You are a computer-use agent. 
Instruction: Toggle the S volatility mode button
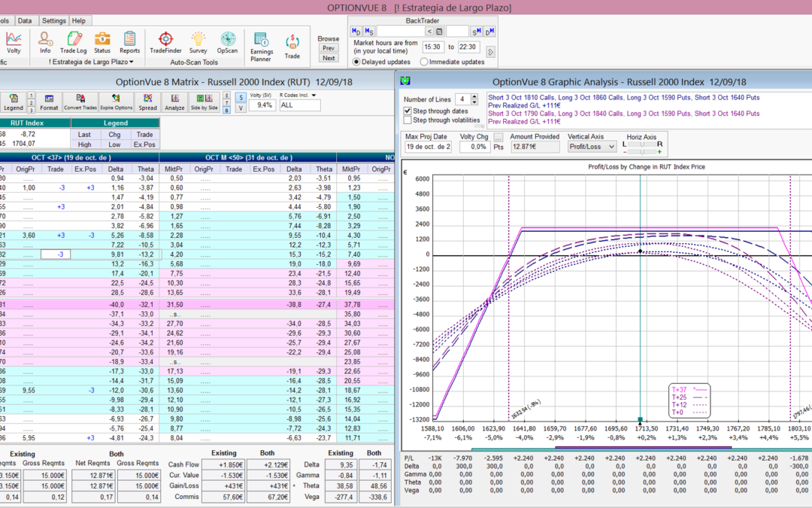pos(241,97)
